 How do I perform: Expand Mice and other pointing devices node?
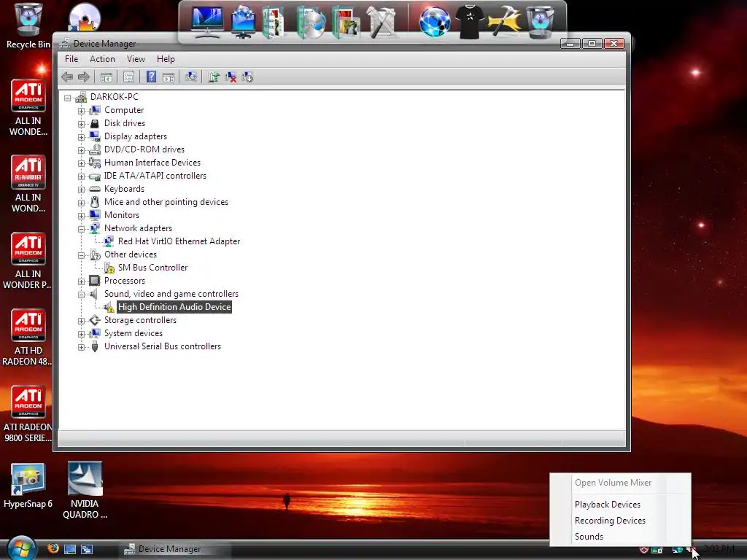[82, 203]
